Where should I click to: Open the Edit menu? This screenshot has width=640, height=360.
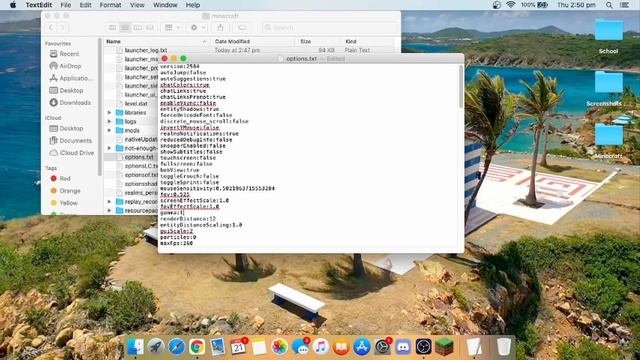pos(85,5)
